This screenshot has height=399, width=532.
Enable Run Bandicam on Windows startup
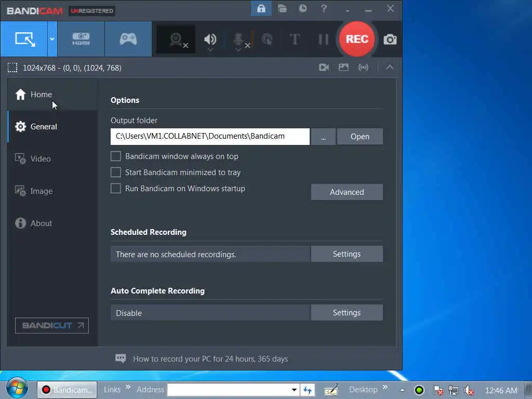(116, 188)
